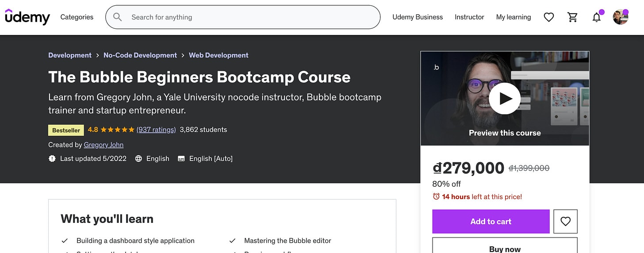Screen dimensions: 644x253
Task: Open the No-Code Development breadcrumb
Action: [x=140, y=55]
